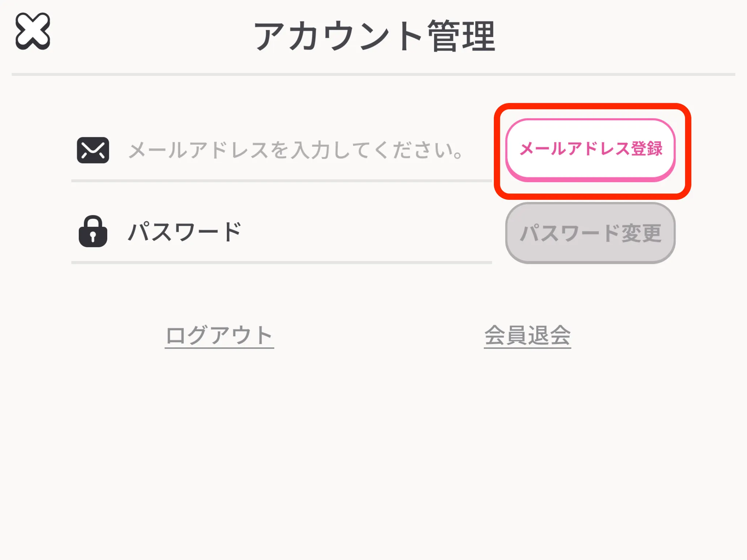
Task: Click the underline beneath the password row
Action: 282,262
